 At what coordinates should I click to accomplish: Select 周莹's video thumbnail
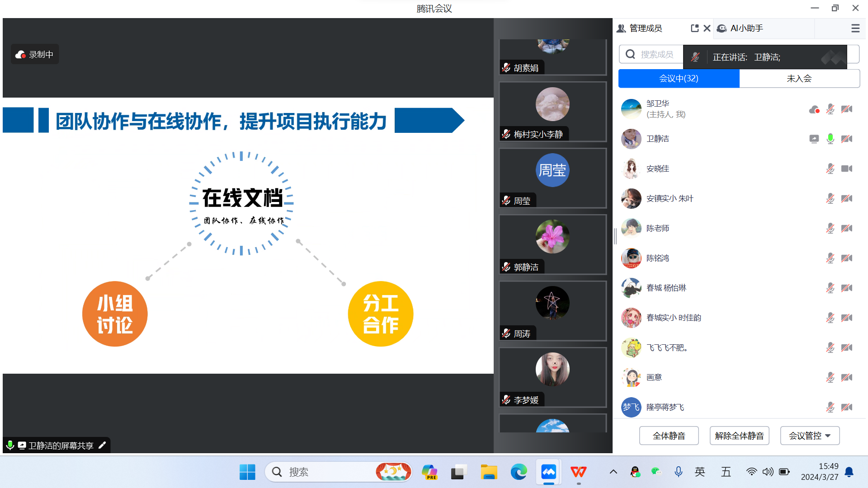[x=552, y=178]
